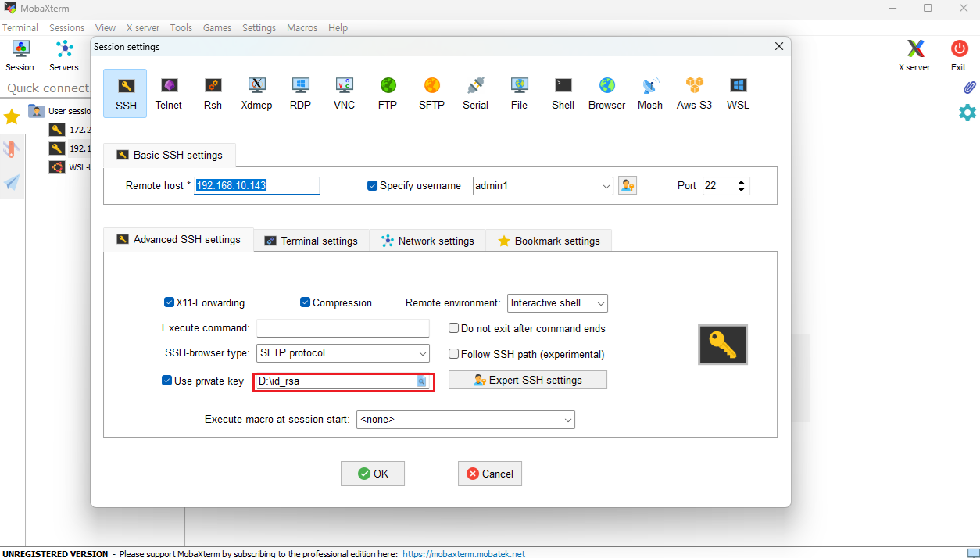Image resolution: width=980 pixels, height=558 pixels.
Task: Open the Tools menu
Action: 181,27
